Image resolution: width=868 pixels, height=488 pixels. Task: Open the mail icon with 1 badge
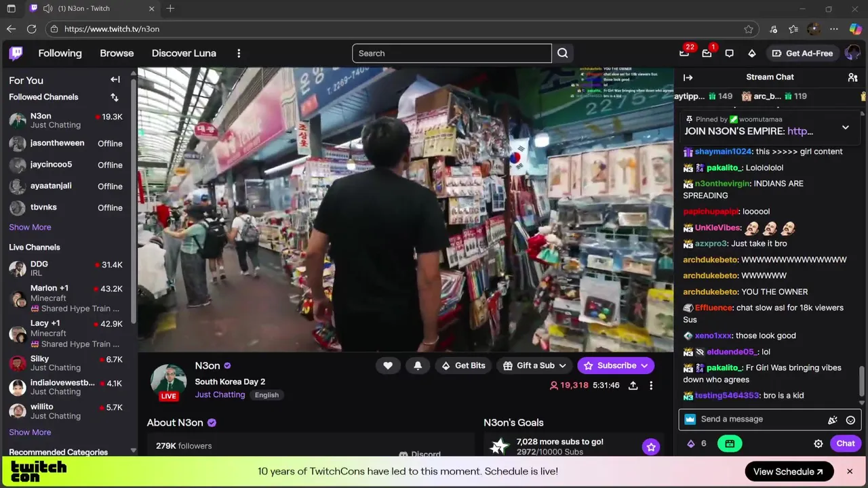click(x=707, y=54)
